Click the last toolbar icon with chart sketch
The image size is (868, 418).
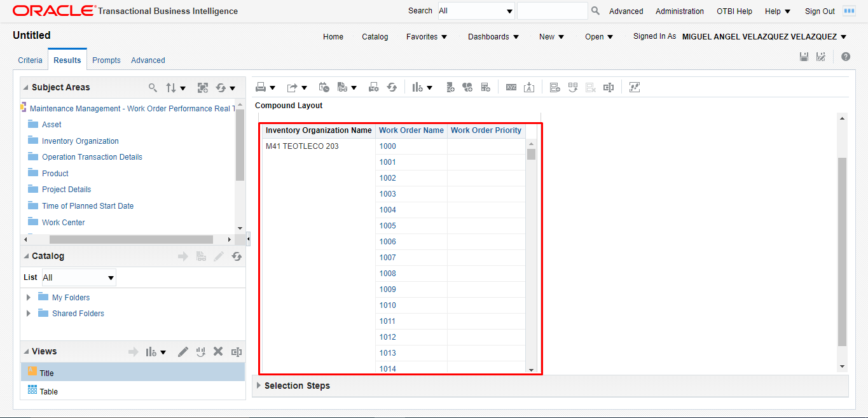(x=634, y=87)
